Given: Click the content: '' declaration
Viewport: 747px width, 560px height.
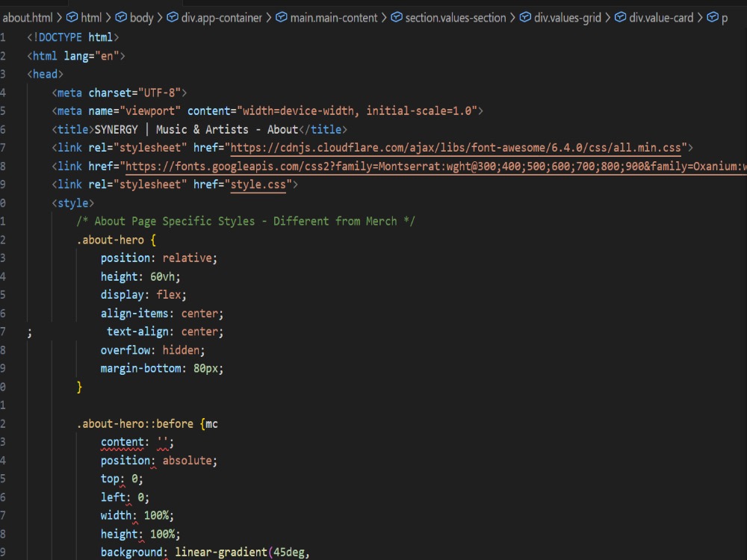Looking at the screenshot, I should pos(137,442).
